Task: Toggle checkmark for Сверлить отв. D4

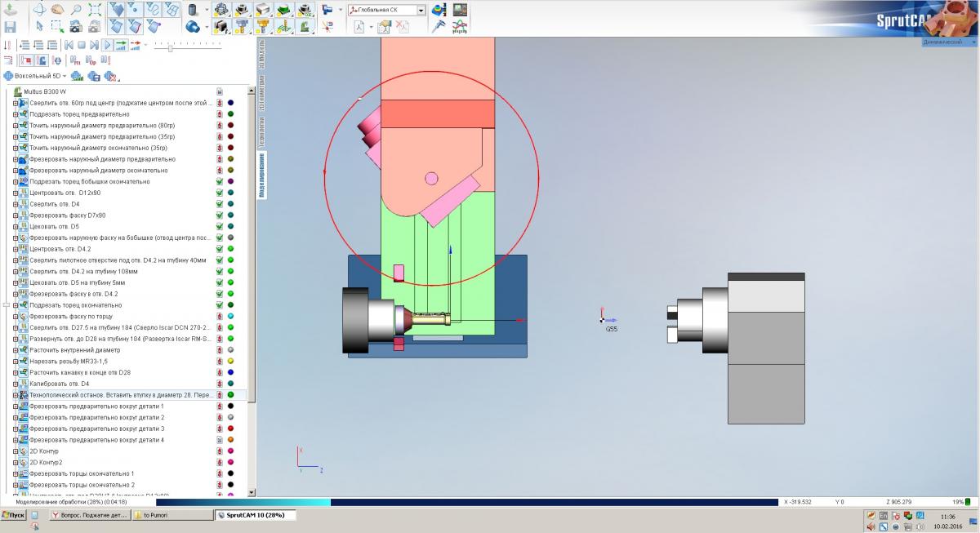Action: (220, 204)
